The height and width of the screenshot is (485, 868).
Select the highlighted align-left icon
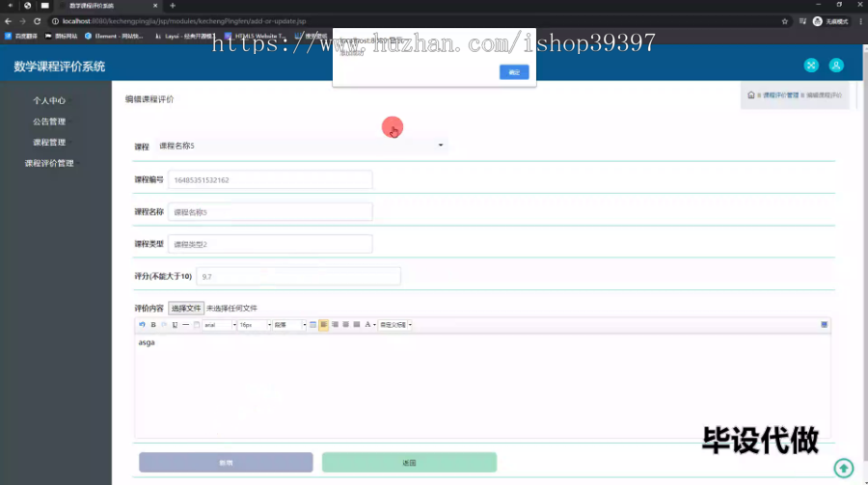pos(324,325)
